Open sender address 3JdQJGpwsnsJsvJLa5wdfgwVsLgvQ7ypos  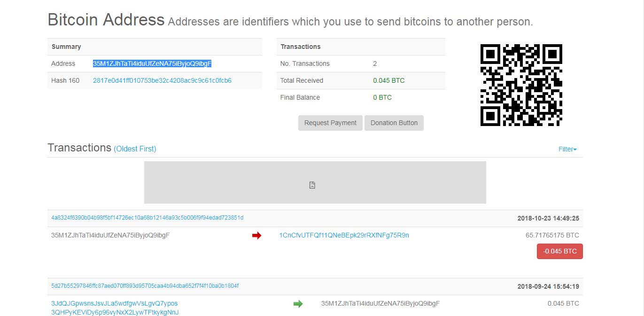(x=115, y=303)
